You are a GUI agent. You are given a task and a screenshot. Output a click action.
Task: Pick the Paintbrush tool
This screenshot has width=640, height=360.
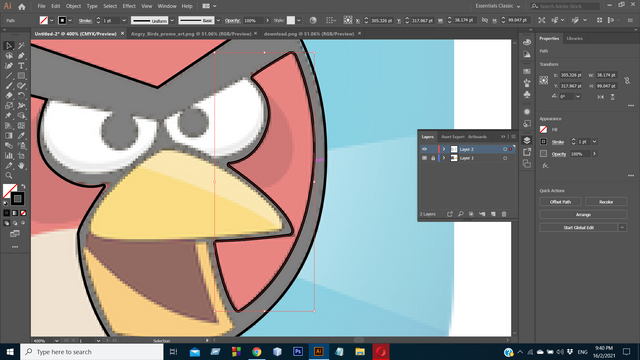click(x=9, y=86)
